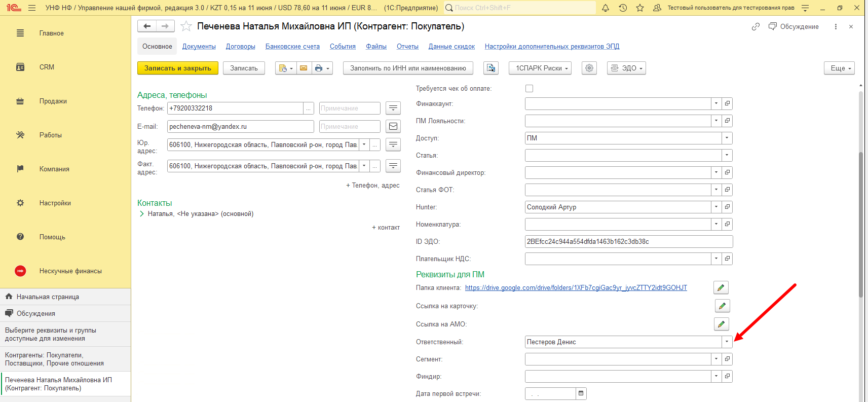Open notifications bell icon
868x402 pixels.
point(606,8)
